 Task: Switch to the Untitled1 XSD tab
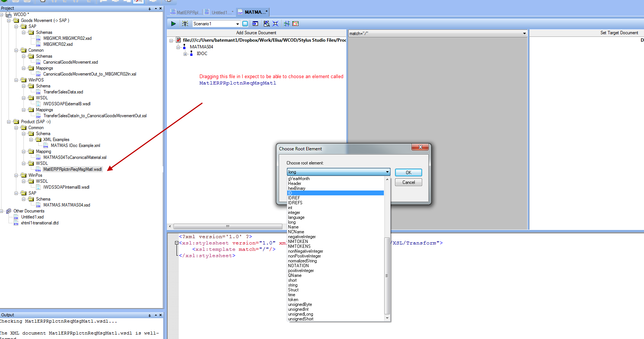tap(219, 12)
